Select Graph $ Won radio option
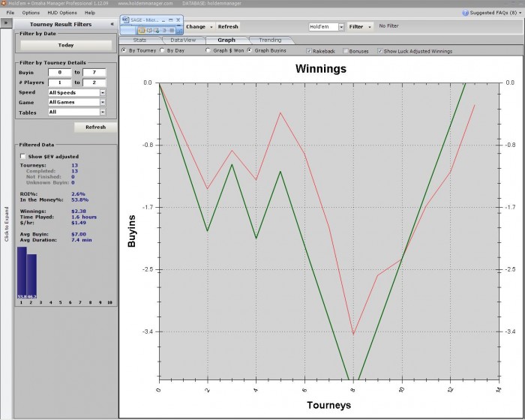Screen dimensions: 525x420 (208, 50)
